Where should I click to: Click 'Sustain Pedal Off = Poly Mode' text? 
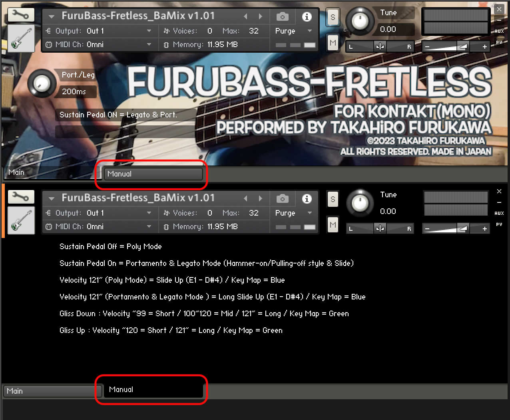pyautogui.click(x=110, y=246)
